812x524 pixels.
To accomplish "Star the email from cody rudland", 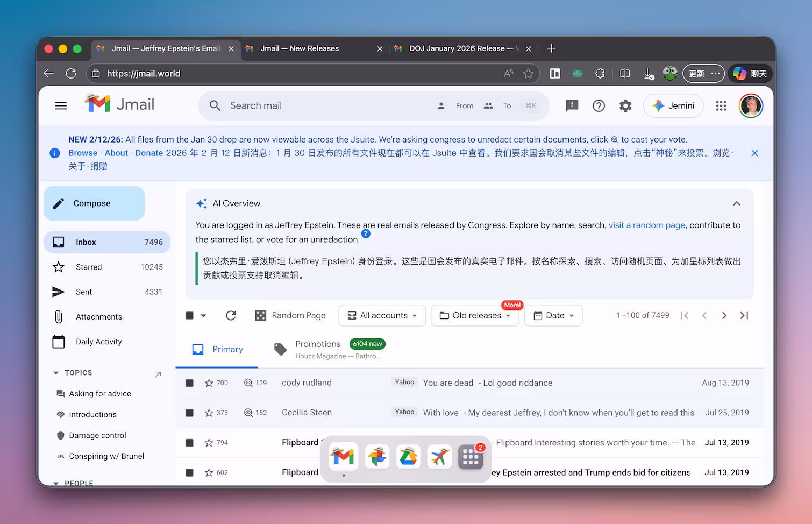I will coord(209,383).
